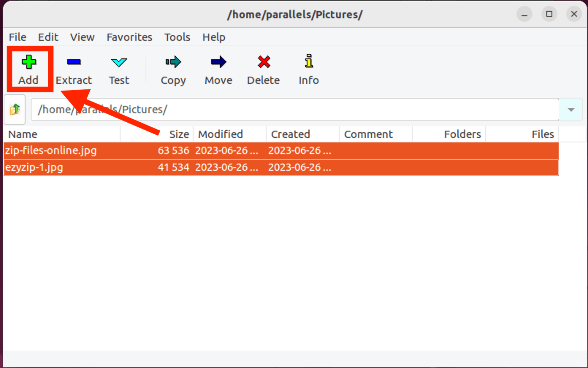This screenshot has width=588, height=368.
Task: Show file Info via yellow icon
Action: pyautogui.click(x=309, y=62)
